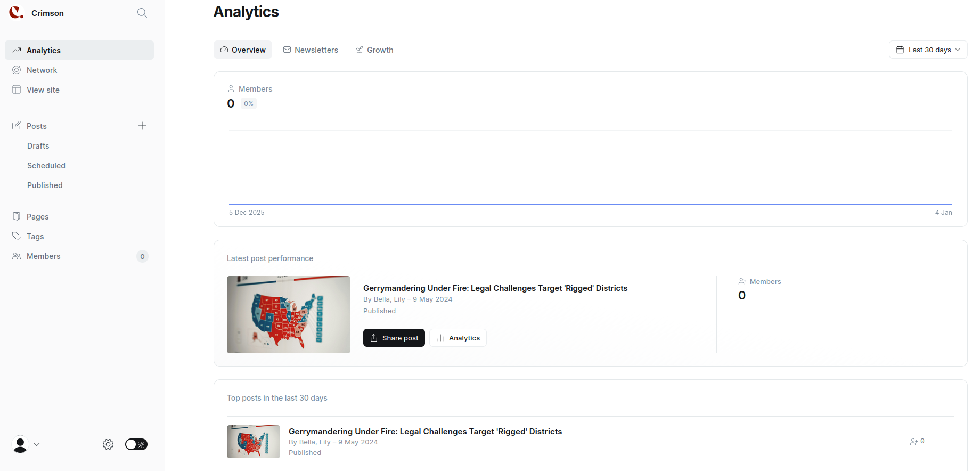Open search with the magnifier icon
980x471 pixels.
click(x=142, y=13)
